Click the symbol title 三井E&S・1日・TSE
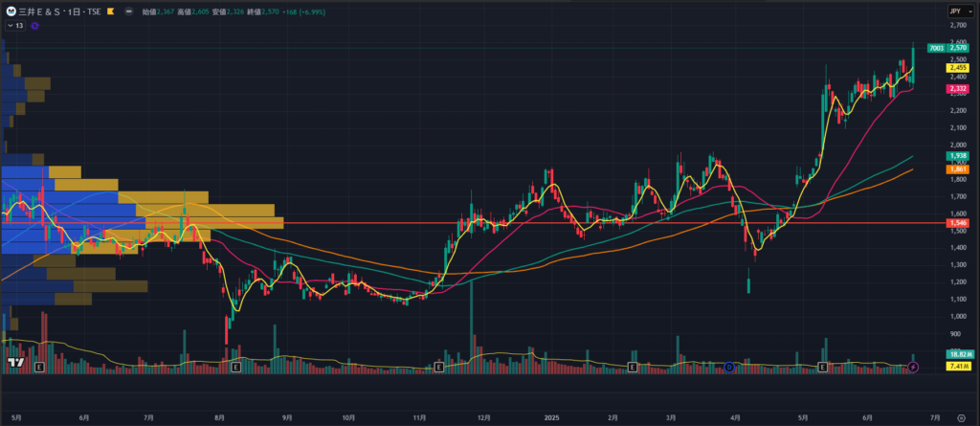 point(60,11)
